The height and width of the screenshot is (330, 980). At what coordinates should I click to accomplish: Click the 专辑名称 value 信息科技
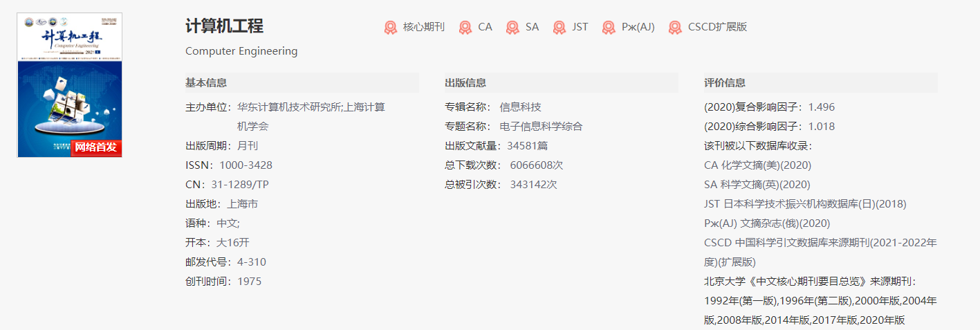[x=521, y=107]
